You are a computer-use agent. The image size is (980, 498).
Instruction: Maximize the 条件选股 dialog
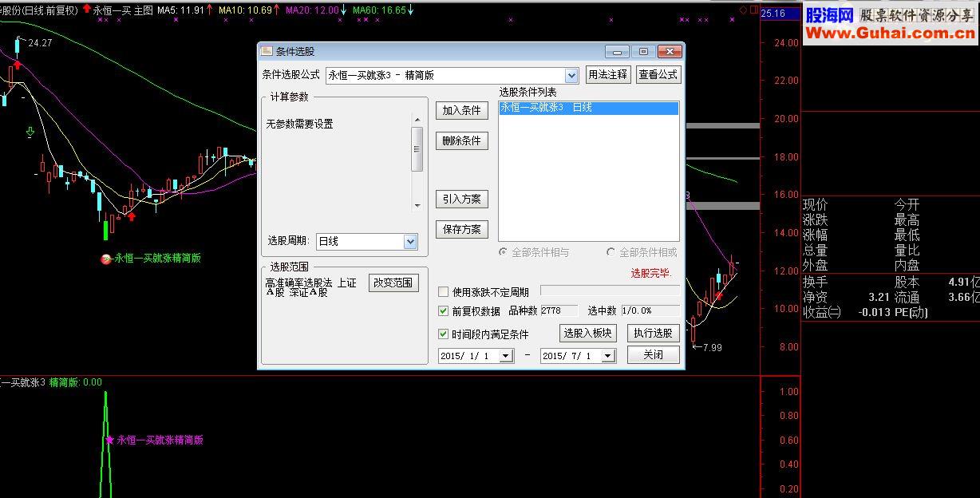pos(643,51)
